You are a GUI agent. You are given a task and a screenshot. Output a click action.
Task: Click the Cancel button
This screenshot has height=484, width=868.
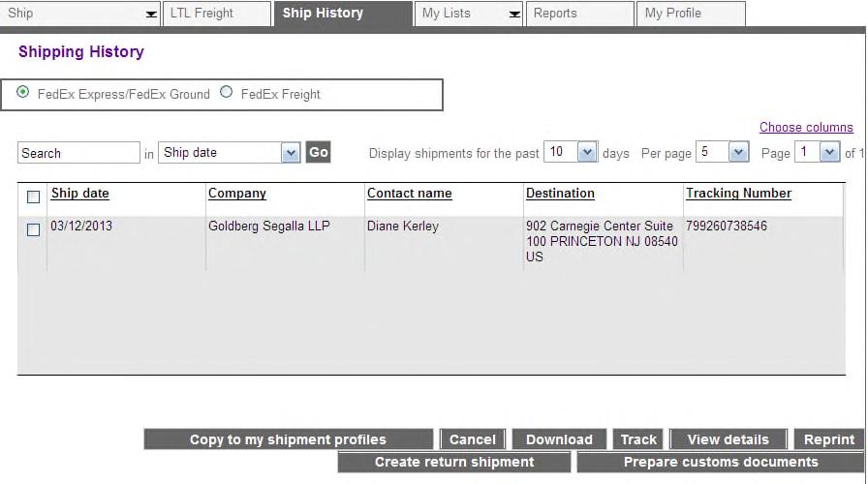pyautogui.click(x=473, y=439)
